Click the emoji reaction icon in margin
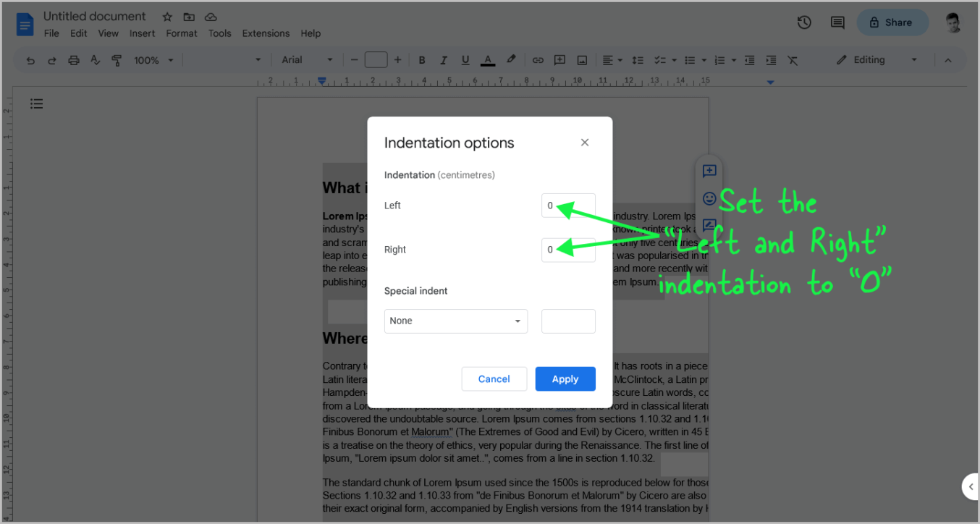This screenshot has height=524, width=980. click(x=709, y=198)
